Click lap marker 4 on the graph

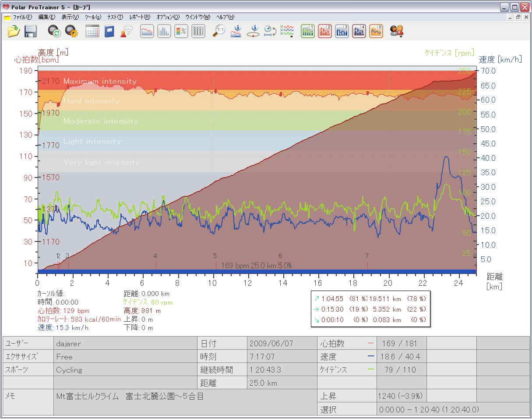pos(155,256)
